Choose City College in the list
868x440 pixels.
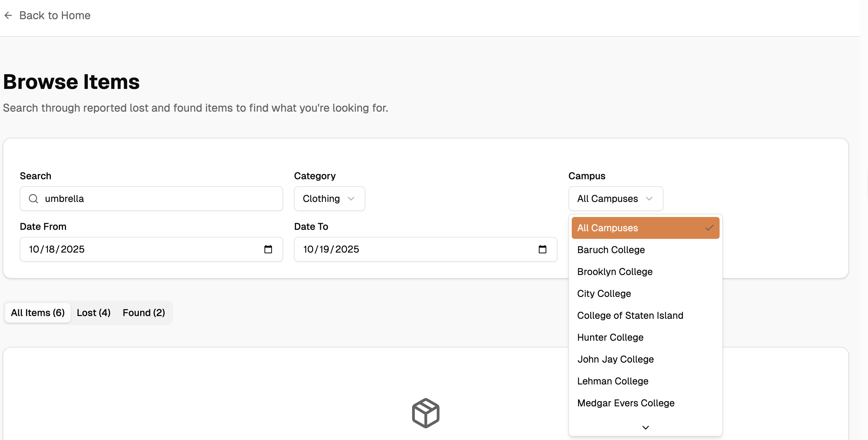click(604, 294)
